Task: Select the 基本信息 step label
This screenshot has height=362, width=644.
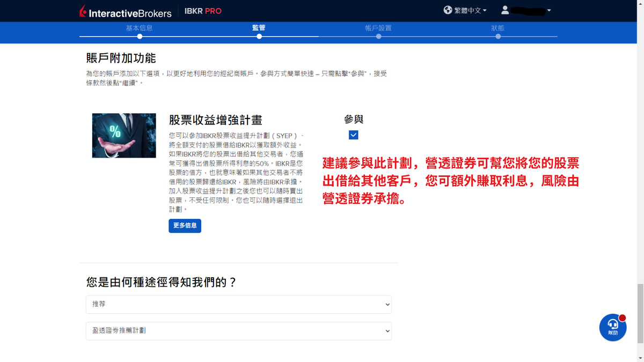Action: point(140,27)
